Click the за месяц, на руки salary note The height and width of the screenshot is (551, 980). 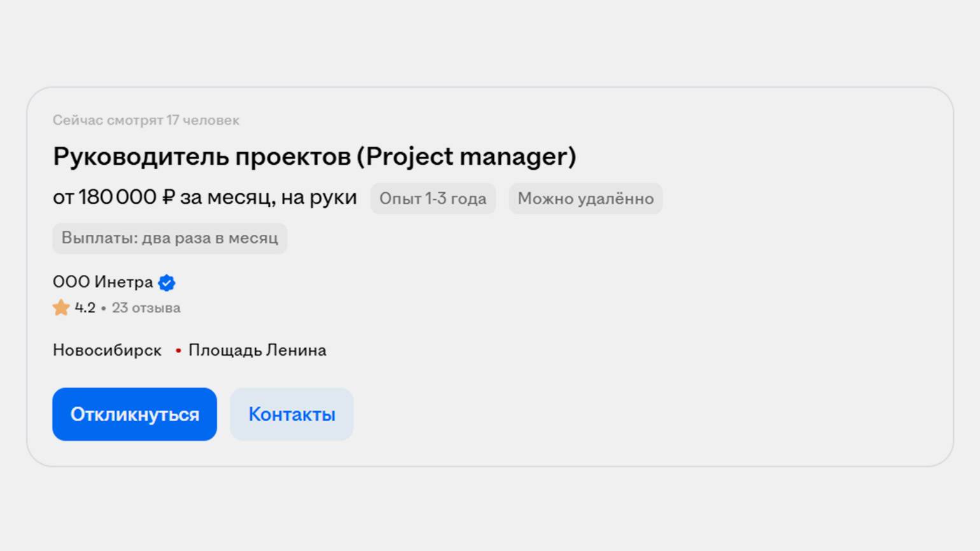[x=268, y=198]
